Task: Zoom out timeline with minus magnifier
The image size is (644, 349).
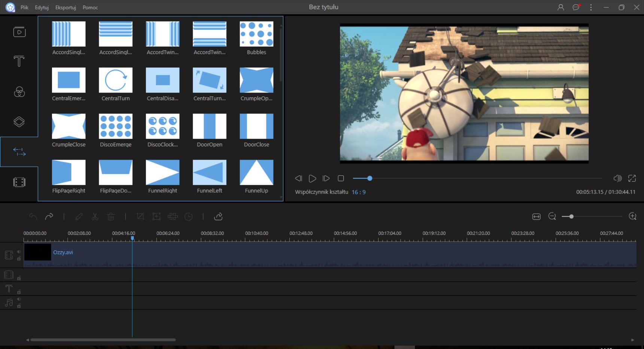Action: (552, 216)
